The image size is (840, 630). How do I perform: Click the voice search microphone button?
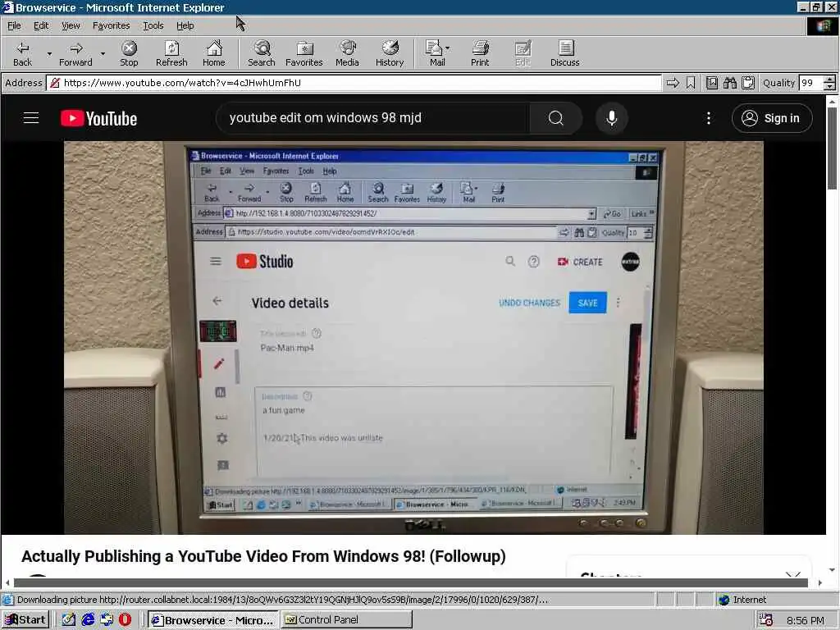click(612, 118)
